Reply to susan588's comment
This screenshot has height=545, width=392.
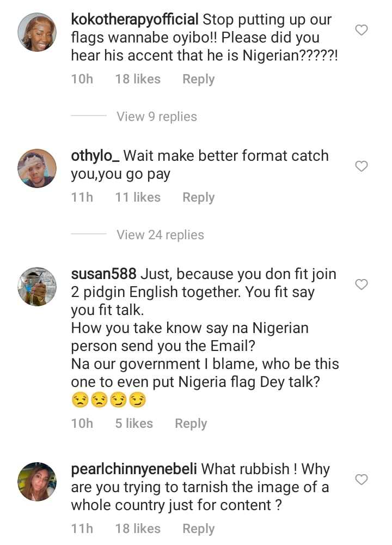(x=191, y=423)
